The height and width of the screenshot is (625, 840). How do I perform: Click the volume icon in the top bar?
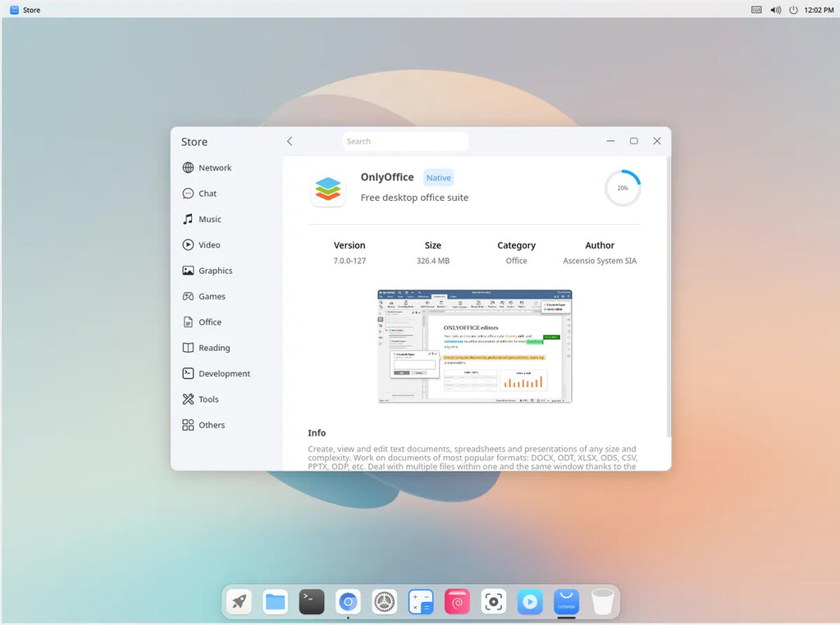[774, 9]
